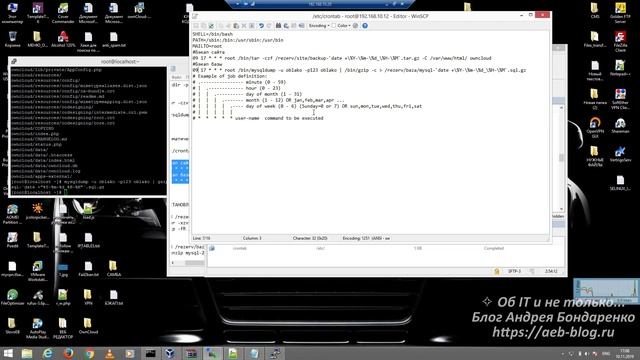Select the Alcohol 120% desktop shortcut
This screenshot has width=640, height=360.
tap(63, 40)
